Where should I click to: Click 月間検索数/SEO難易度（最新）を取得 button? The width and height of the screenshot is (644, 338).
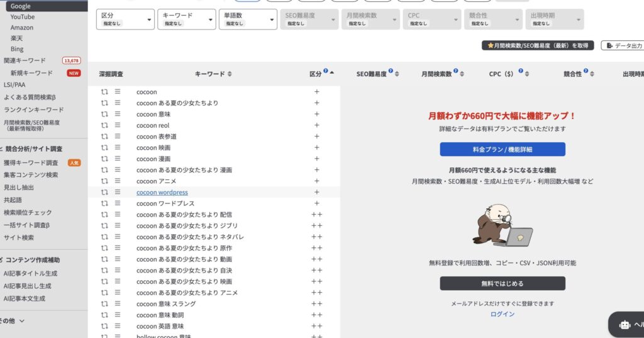(538, 45)
